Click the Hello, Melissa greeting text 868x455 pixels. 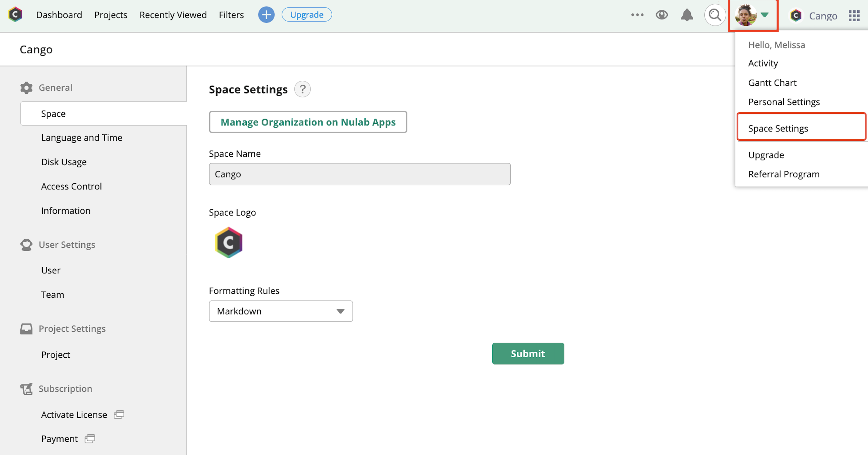[x=776, y=45]
